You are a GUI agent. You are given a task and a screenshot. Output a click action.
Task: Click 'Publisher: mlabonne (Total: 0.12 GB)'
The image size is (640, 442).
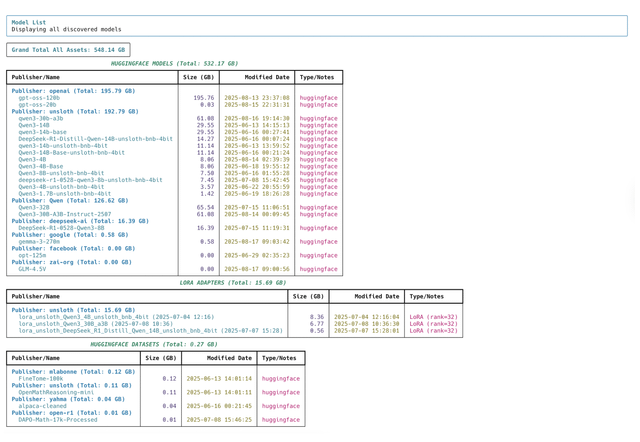click(x=73, y=372)
